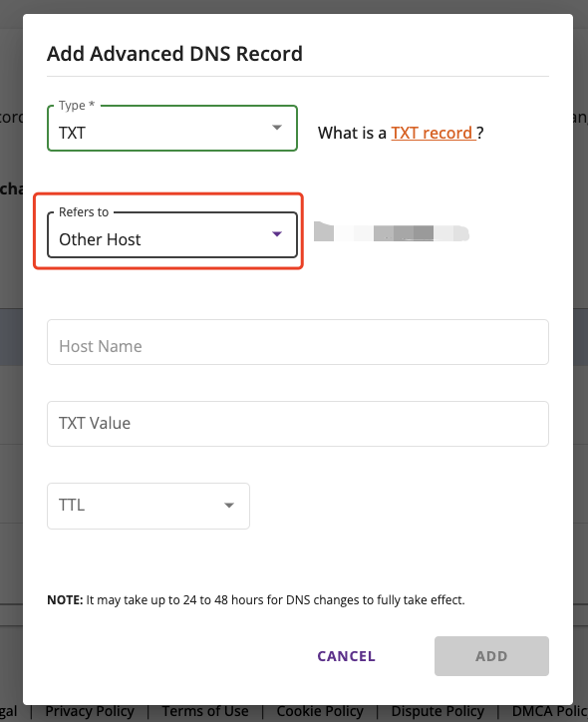Open the Terms of Use footer link

click(205, 711)
